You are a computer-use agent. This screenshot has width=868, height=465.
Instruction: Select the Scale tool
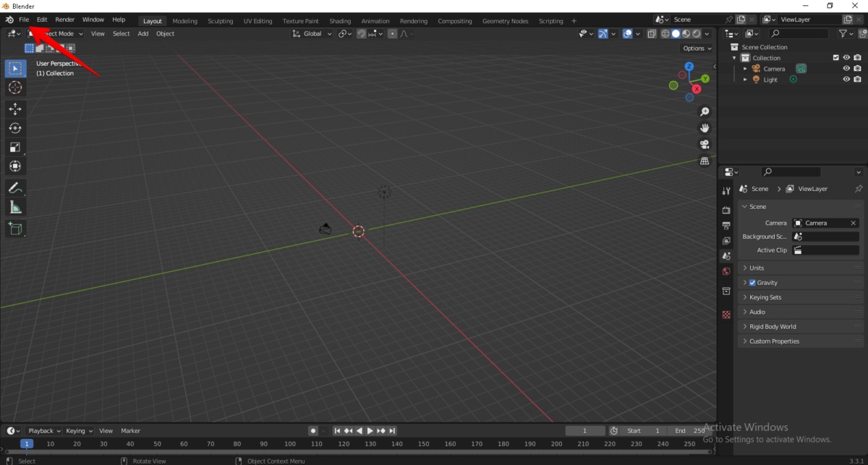click(x=15, y=148)
